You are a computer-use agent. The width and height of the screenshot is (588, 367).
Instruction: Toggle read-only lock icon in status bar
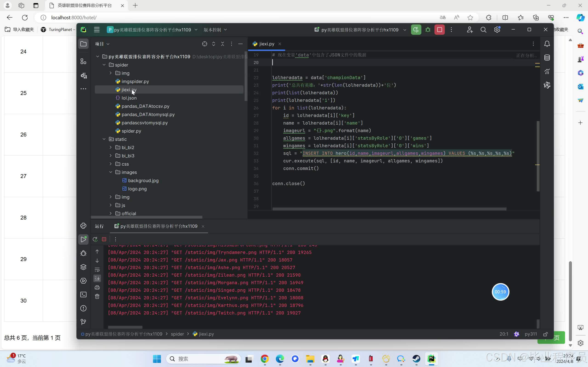point(546,334)
